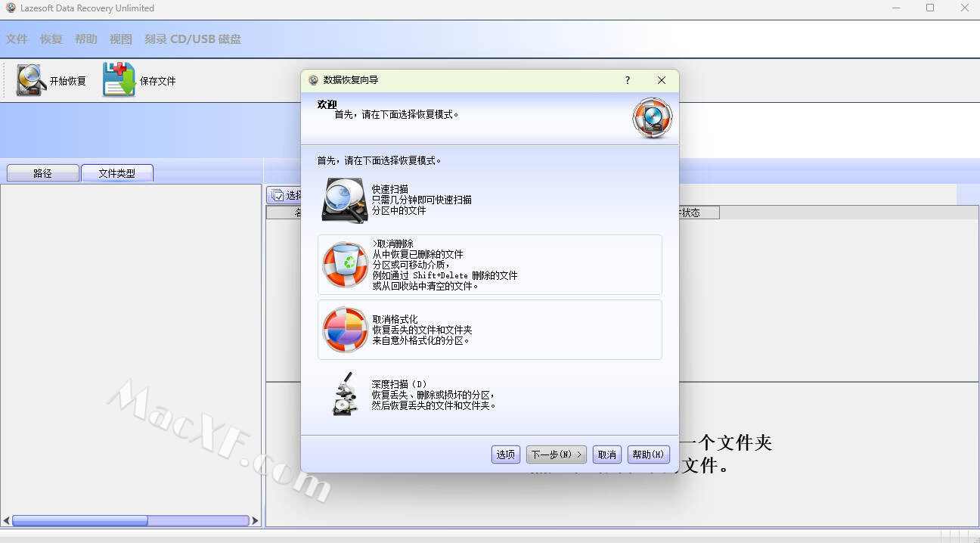Choose the 快速扫描 recovery mode text

click(x=422, y=200)
